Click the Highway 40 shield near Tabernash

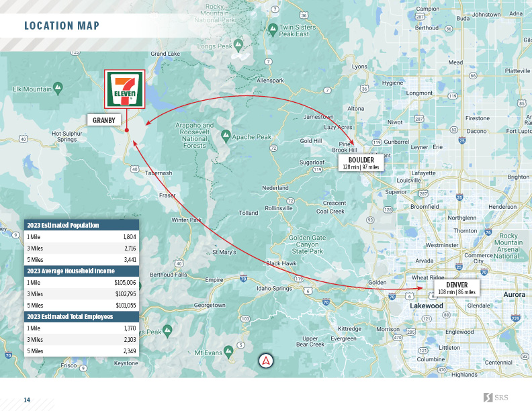(135, 169)
